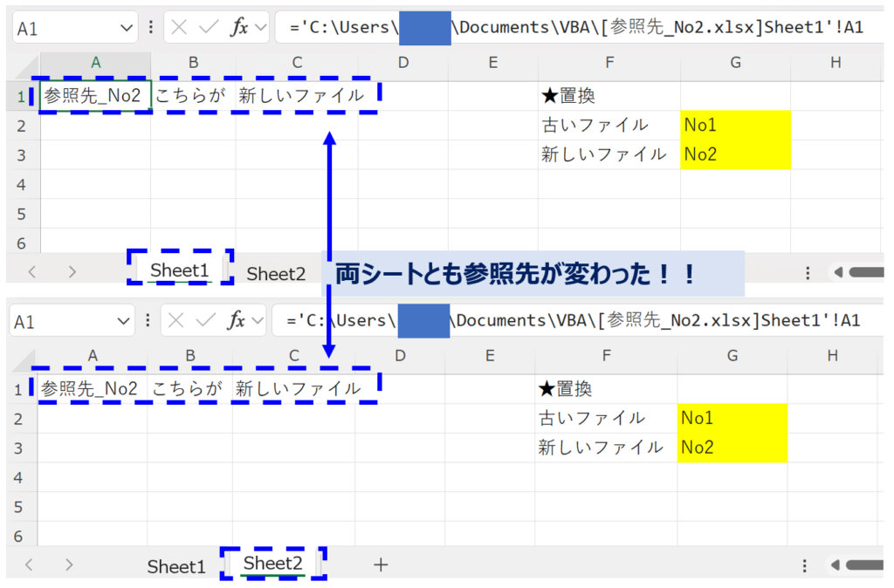
Task: Select all cells corner in upper sheet
Action: tap(26, 66)
